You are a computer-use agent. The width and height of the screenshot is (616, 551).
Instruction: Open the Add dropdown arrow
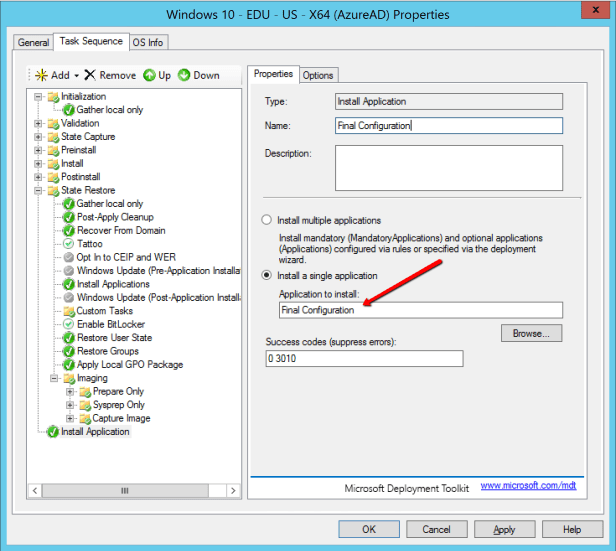coord(76,76)
